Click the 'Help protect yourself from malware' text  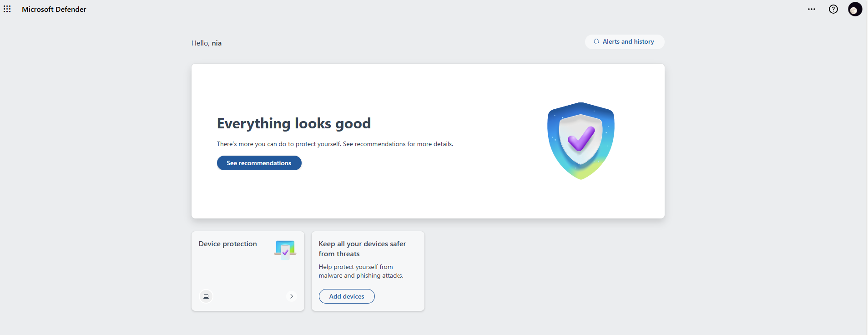click(361, 271)
